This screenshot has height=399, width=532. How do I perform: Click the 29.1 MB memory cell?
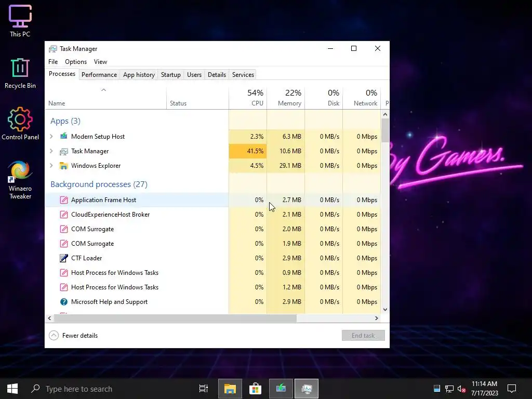(286, 166)
